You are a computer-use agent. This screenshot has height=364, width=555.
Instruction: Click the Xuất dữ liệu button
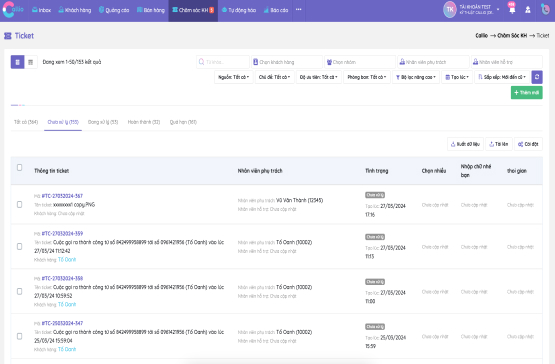(465, 144)
